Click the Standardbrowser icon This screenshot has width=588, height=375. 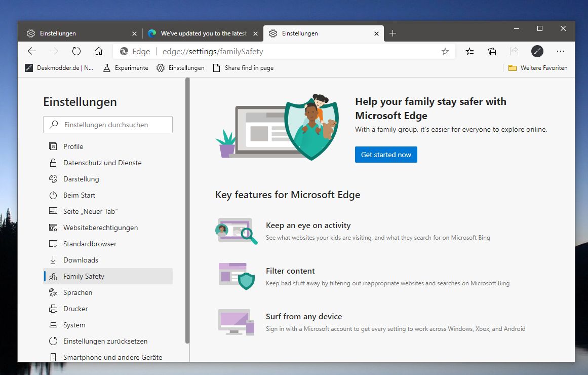pos(53,244)
